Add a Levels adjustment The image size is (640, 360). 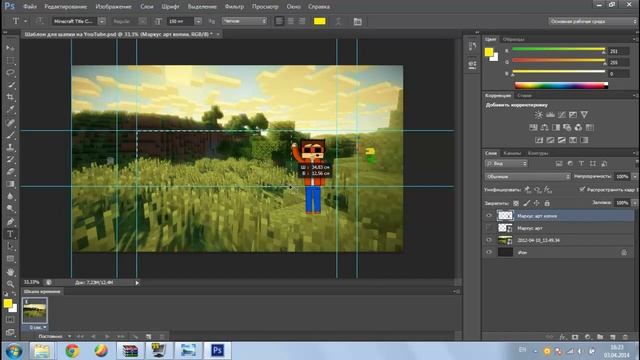[x=550, y=115]
